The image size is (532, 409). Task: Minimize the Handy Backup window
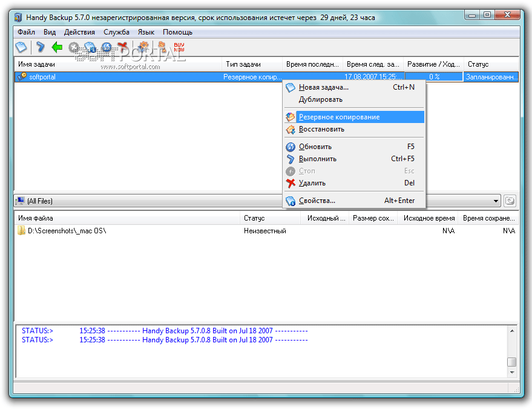(472, 15)
